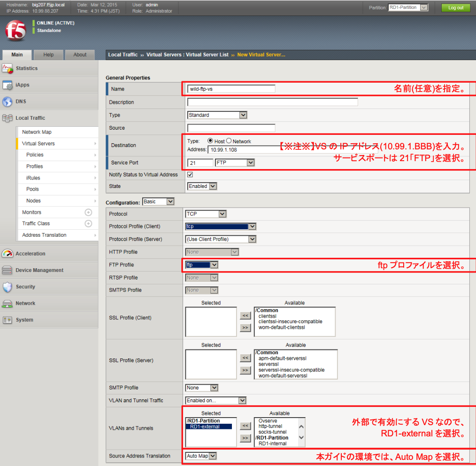Open the Configuration Basic dropdown

coord(158,202)
